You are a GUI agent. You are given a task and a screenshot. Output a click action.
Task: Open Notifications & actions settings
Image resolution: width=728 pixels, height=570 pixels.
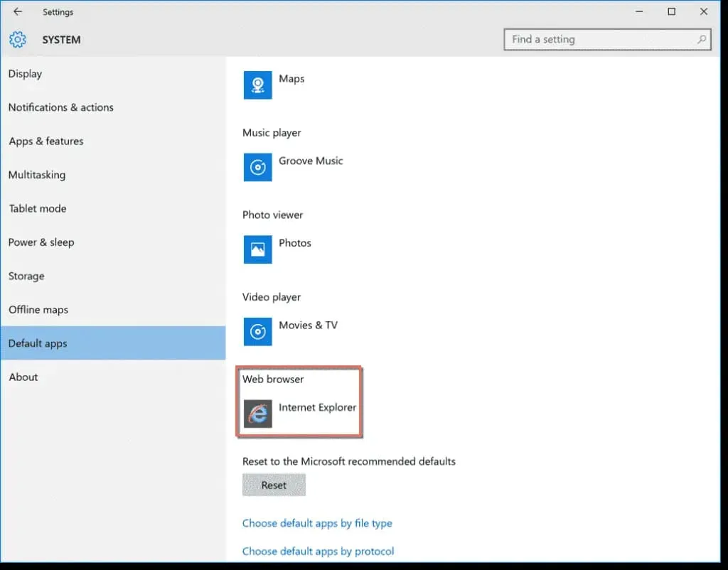coord(61,107)
